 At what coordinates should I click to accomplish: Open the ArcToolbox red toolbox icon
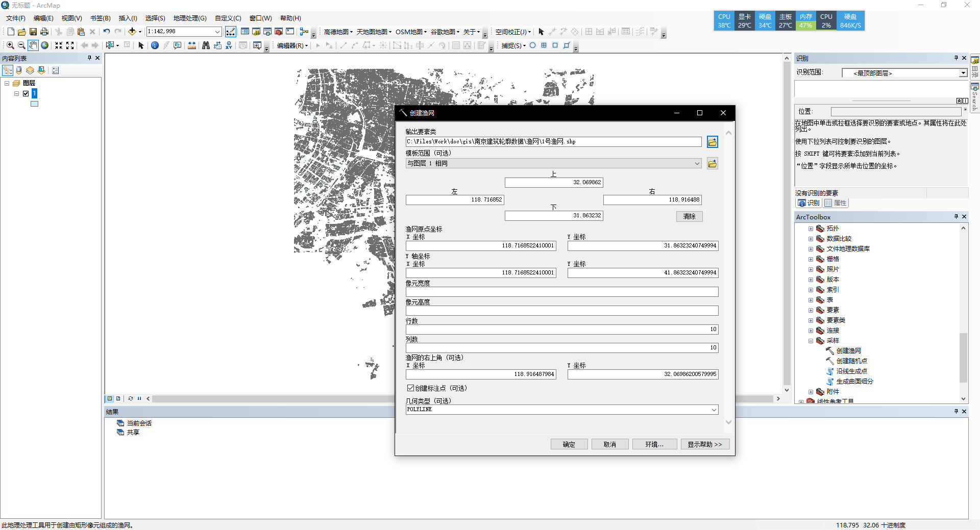click(x=279, y=32)
